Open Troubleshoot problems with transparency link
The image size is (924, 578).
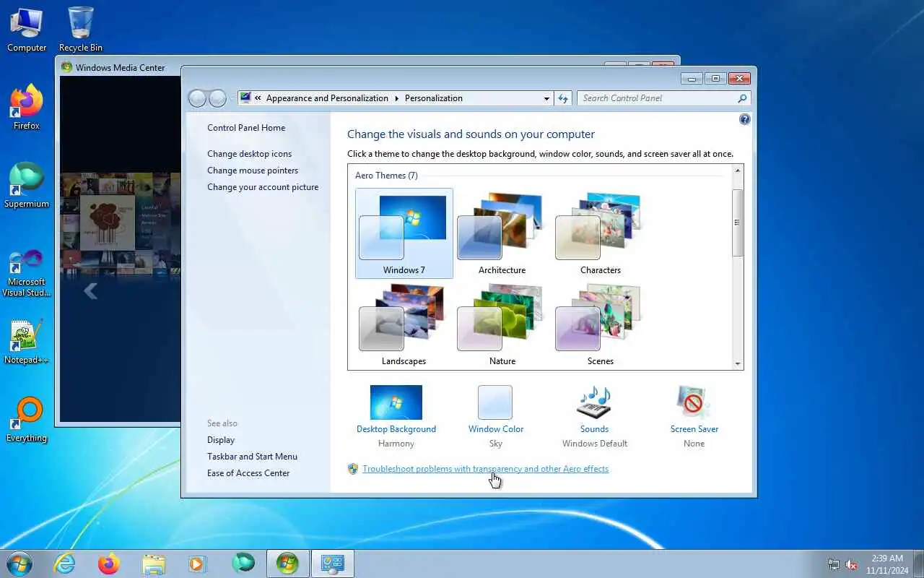[485, 469]
